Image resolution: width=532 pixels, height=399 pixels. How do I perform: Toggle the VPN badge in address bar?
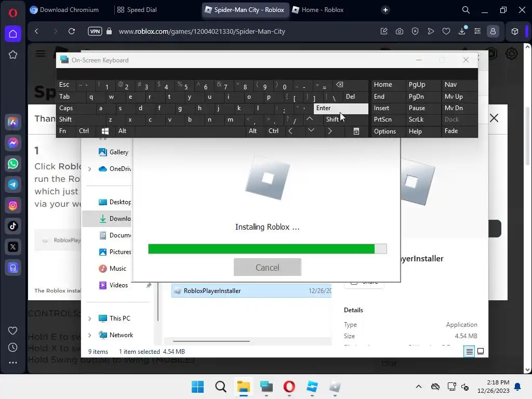[95, 31]
